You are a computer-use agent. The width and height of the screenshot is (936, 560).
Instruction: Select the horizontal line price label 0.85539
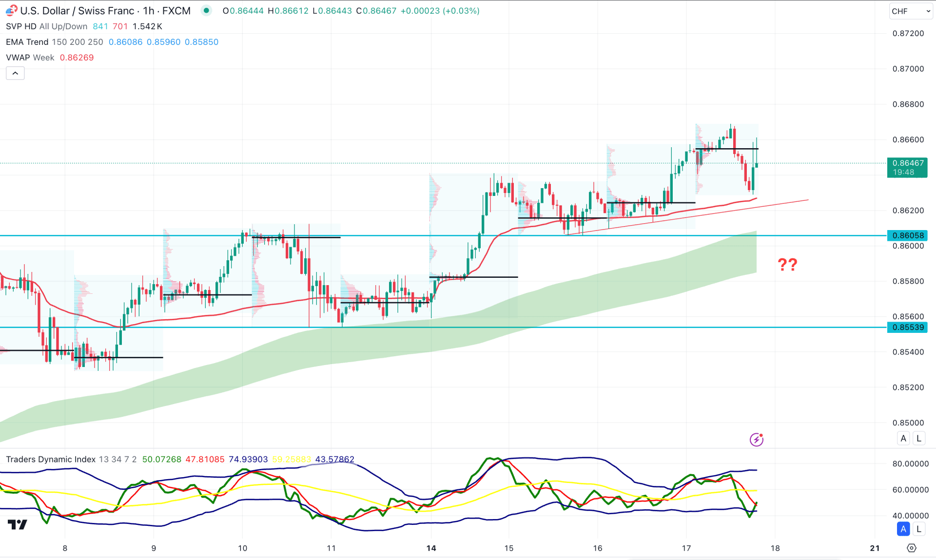click(x=907, y=327)
